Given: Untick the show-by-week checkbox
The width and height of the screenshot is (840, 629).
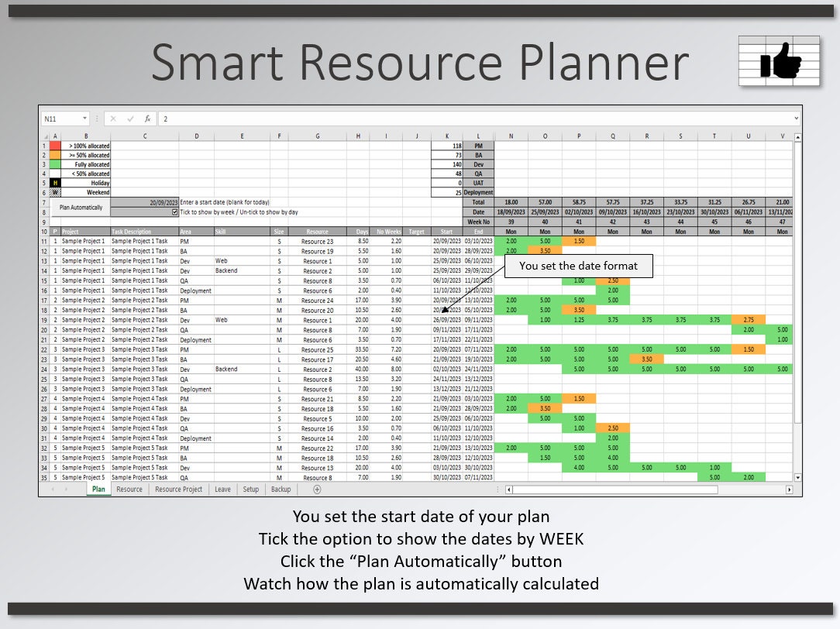Looking at the screenshot, I should pyautogui.click(x=174, y=212).
